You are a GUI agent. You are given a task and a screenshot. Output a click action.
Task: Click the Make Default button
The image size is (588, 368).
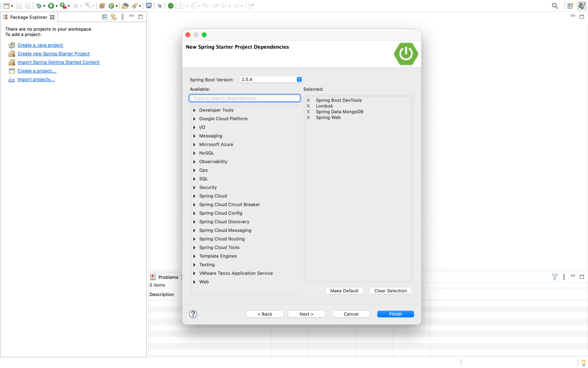[344, 290]
